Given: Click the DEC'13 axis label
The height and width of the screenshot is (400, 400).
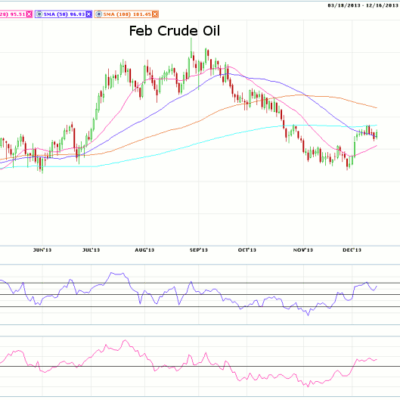Looking at the screenshot, I should [x=352, y=250].
